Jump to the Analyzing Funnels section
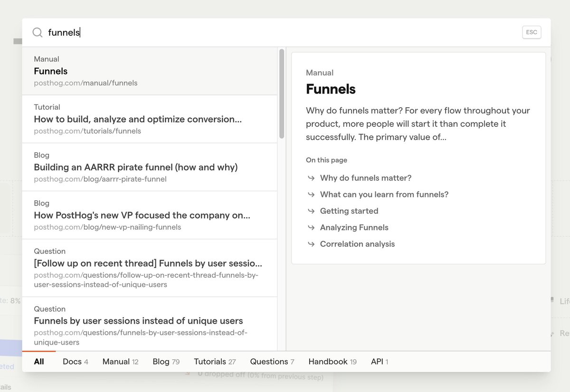The width and height of the screenshot is (570, 392). click(x=354, y=227)
